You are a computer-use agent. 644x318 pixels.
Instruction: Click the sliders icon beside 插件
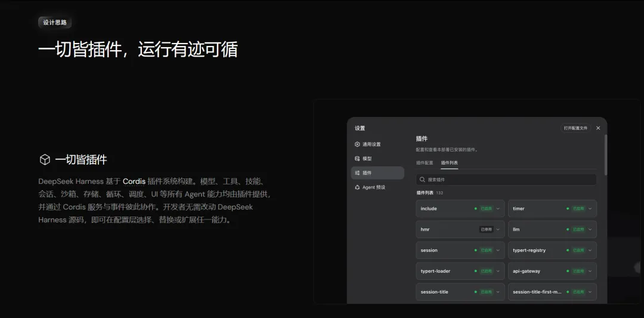click(357, 173)
